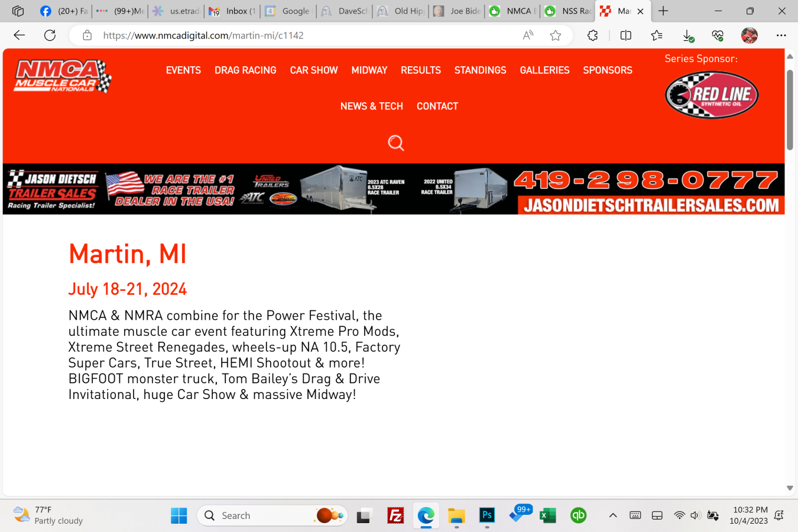
Task: Open QuickBooks taskbar icon
Action: pos(579,516)
